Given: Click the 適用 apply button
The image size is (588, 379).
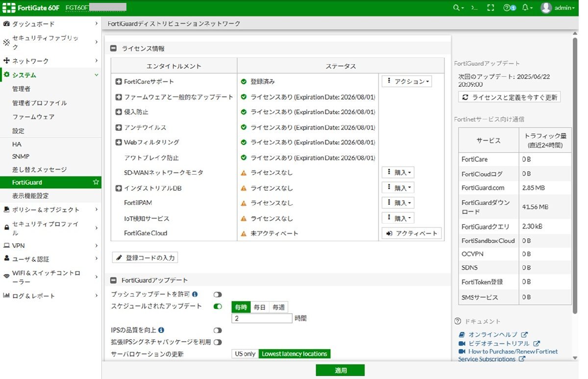Looking at the screenshot, I should click(x=341, y=371).
